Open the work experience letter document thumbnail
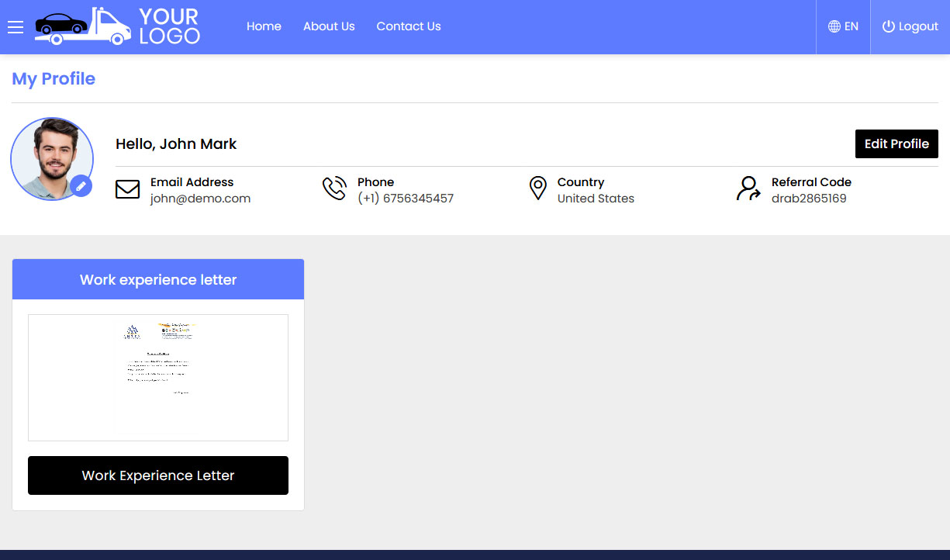This screenshot has width=950, height=560. click(x=158, y=377)
